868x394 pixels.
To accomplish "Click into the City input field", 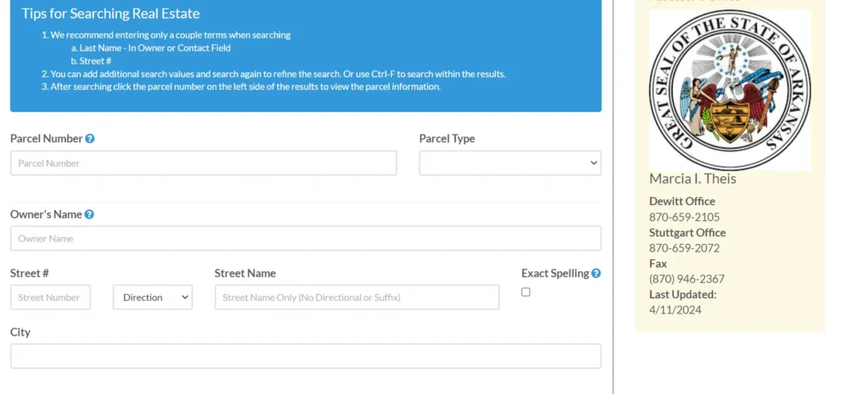I will tap(305, 356).
